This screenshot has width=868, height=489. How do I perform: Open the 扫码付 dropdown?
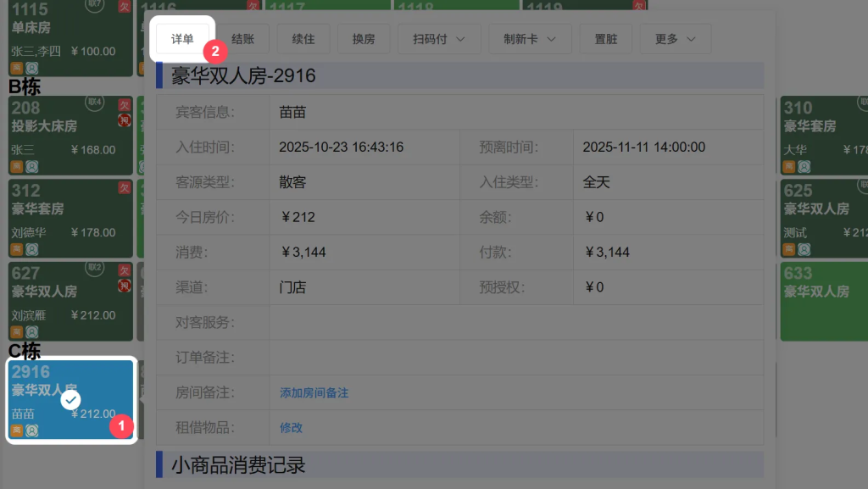coord(439,39)
